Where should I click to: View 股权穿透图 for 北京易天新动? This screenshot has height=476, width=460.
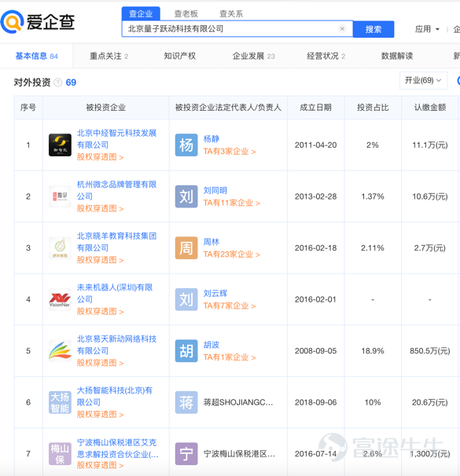[x=100, y=363]
